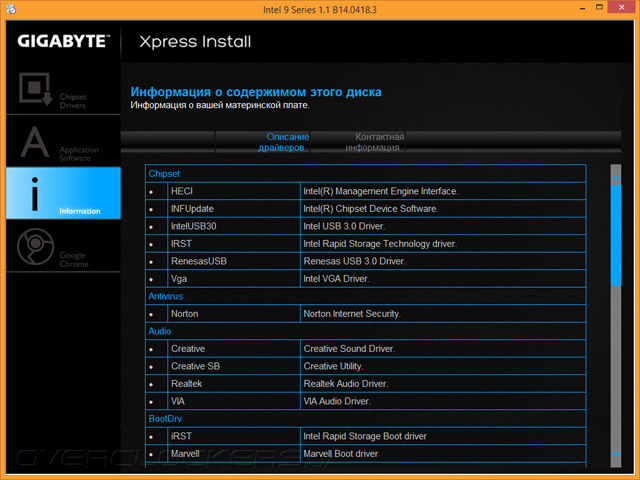Select the iRST entry under BootDrv
The height and width of the screenshot is (480, 640).
coord(181,436)
